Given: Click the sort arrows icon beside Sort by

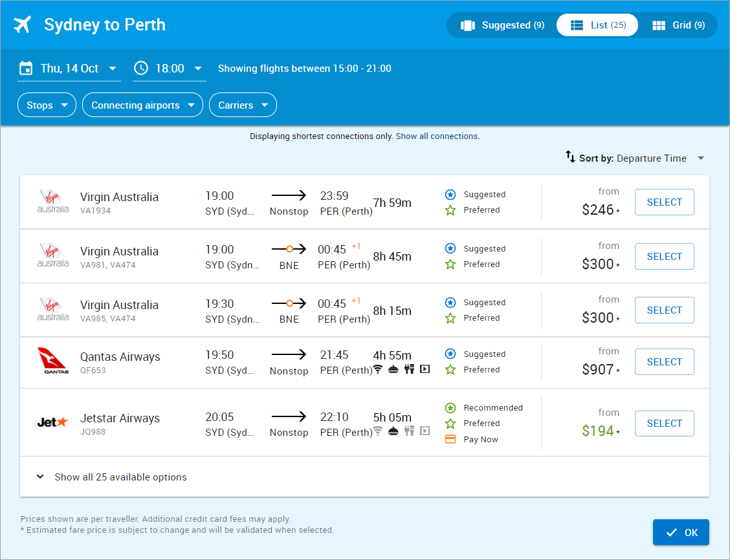Looking at the screenshot, I should pos(570,156).
